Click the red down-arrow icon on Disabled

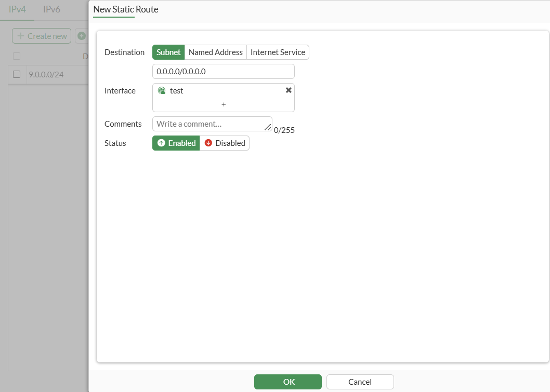(208, 143)
